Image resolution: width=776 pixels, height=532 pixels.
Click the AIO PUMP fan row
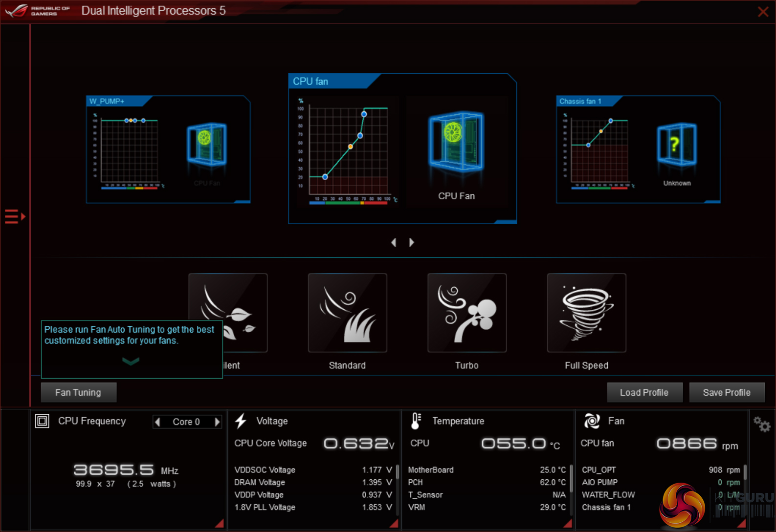point(661,482)
